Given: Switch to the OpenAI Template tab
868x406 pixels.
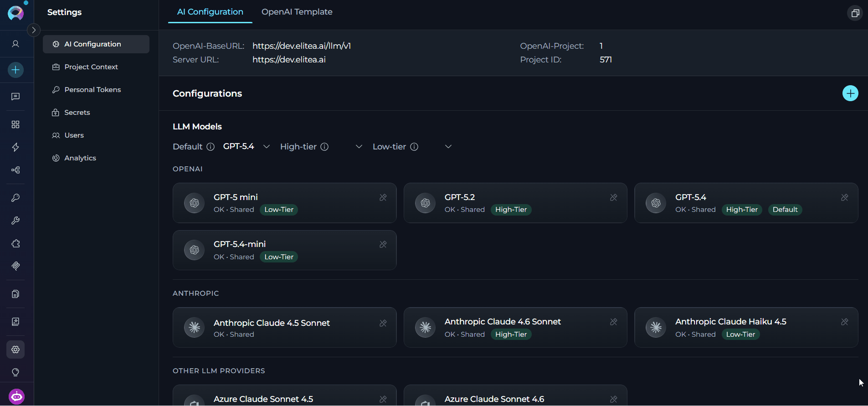Looking at the screenshot, I should 297,12.
